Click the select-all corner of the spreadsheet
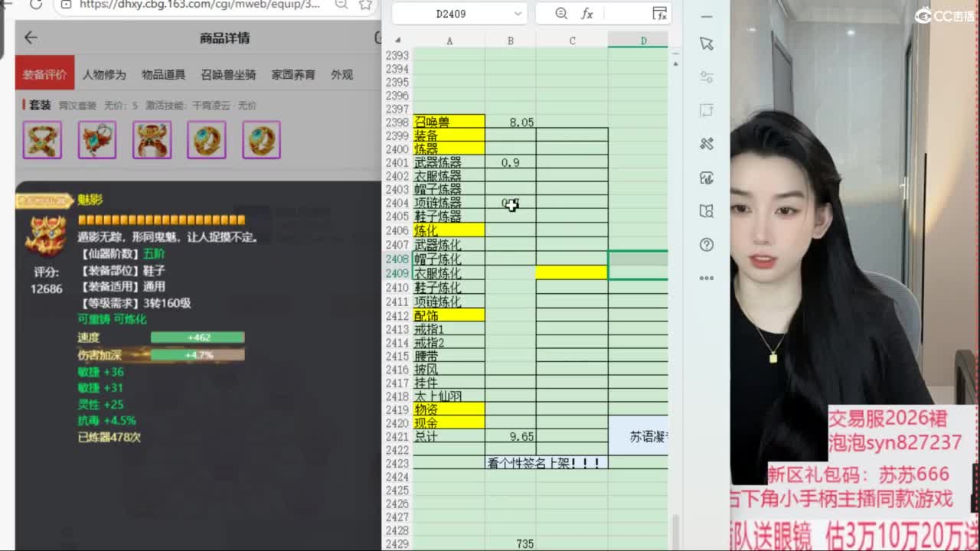 click(x=397, y=41)
